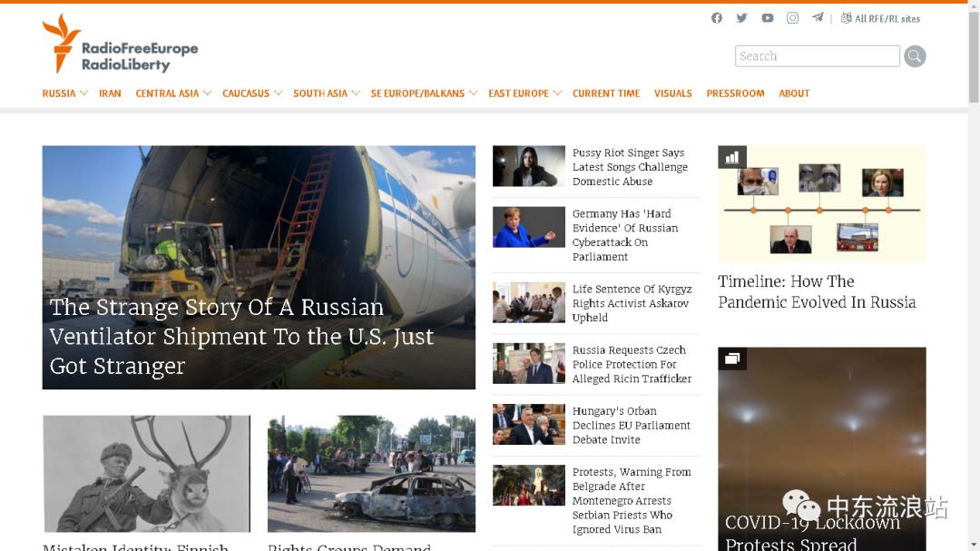Open About menu item
This screenshot has height=551, width=980.
click(x=794, y=93)
